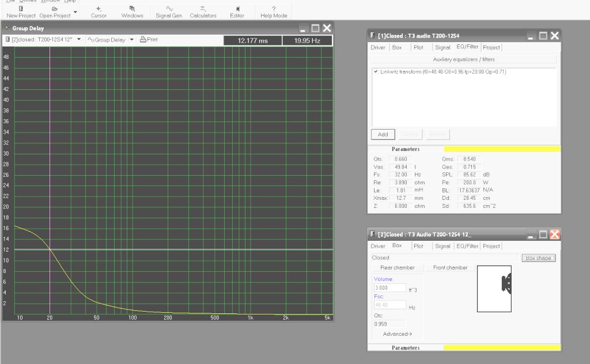Image resolution: width=590 pixels, height=364 pixels.
Task: Minimize the [1]Closed T3 audio window
Action: point(531,36)
